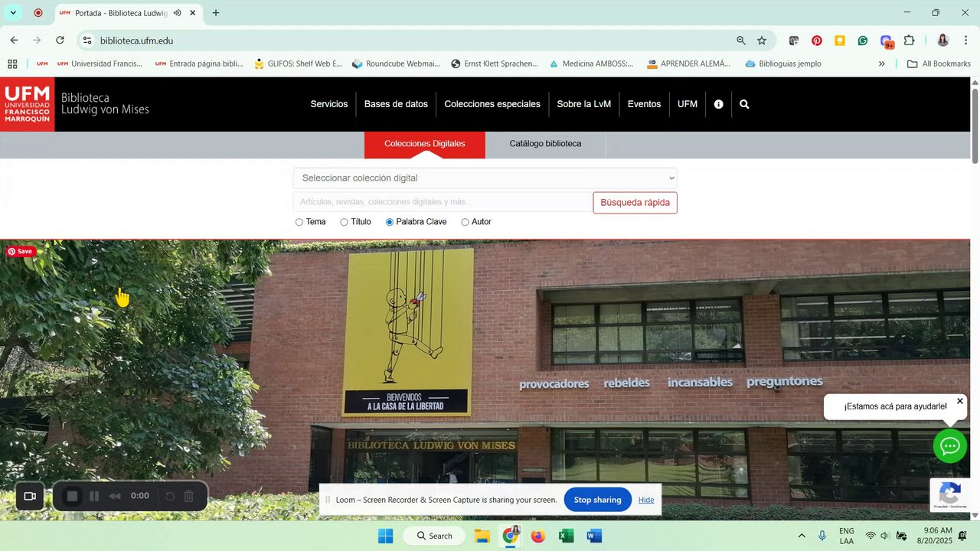Screen dimensions: 980x551
Task: Click the Pinterest Save button on image
Action: tap(21, 251)
